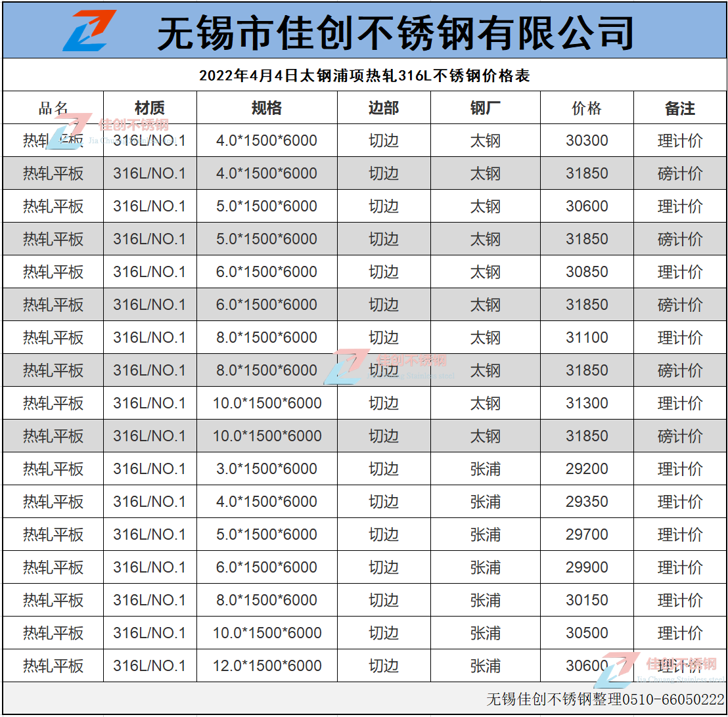Select 316L/NO.1 in the 29900 price row
The width and height of the screenshot is (728, 717).
point(150,567)
